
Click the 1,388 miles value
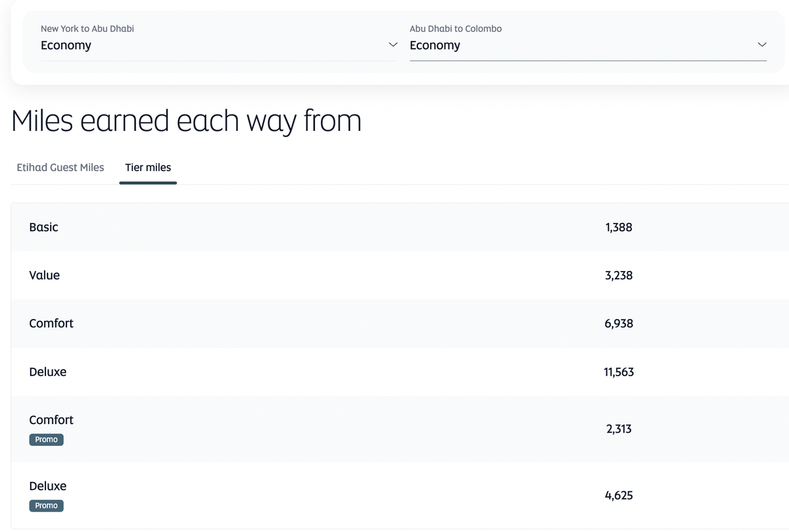click(619, 228)
